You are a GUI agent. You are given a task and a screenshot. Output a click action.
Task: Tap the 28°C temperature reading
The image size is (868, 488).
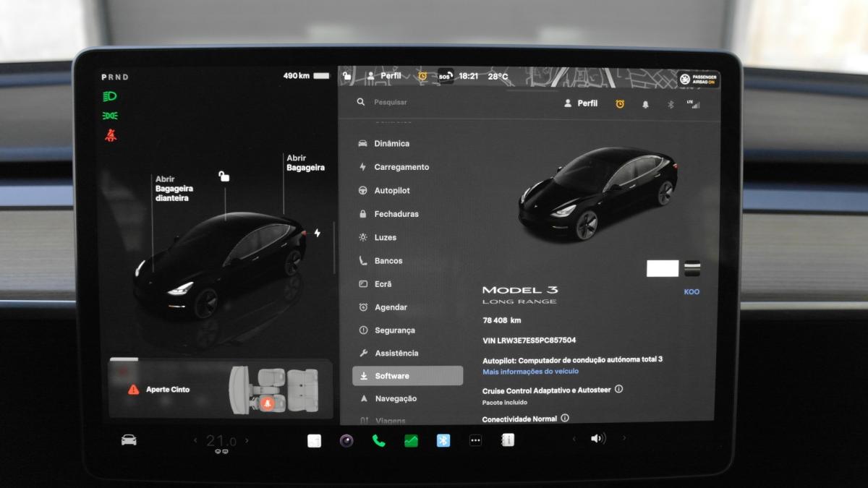498,76
